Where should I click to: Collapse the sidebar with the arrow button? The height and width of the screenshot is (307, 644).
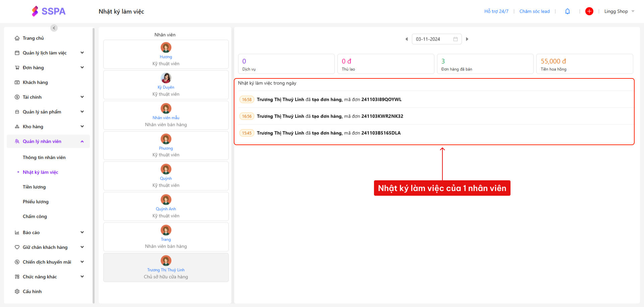[54, 28]
